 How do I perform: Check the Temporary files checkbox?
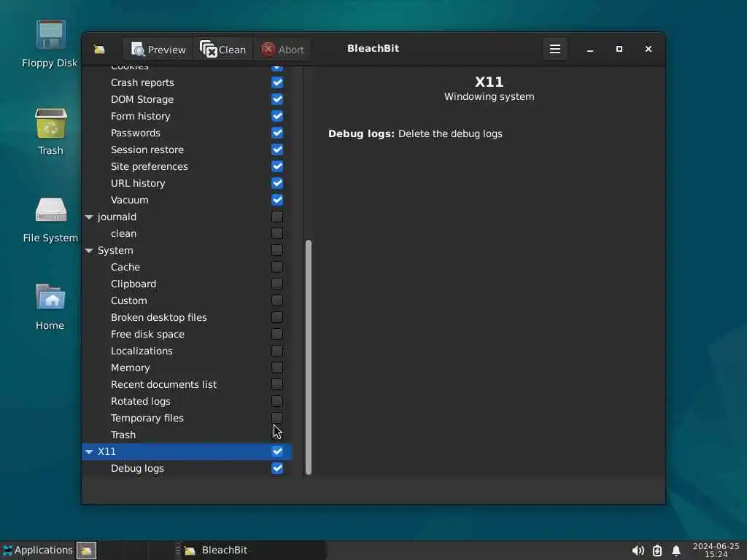coord(277,418)
